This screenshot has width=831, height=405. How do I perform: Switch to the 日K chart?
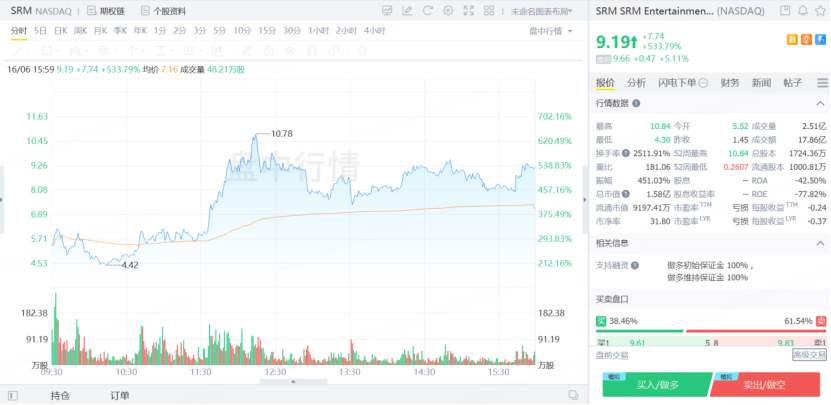pyautogui.click(x=60, y=31)
